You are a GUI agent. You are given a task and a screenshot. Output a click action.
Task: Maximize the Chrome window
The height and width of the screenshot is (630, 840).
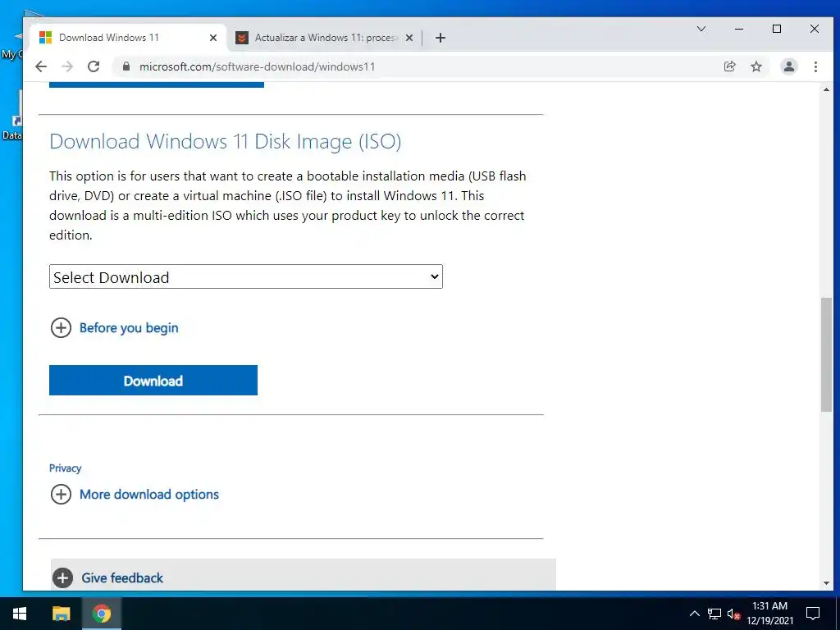(777, 29)
